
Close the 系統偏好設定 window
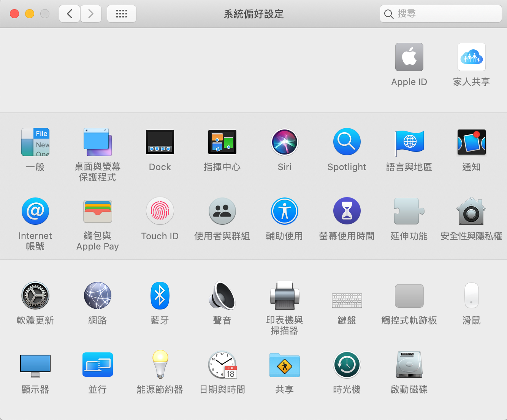coord(14,14)
